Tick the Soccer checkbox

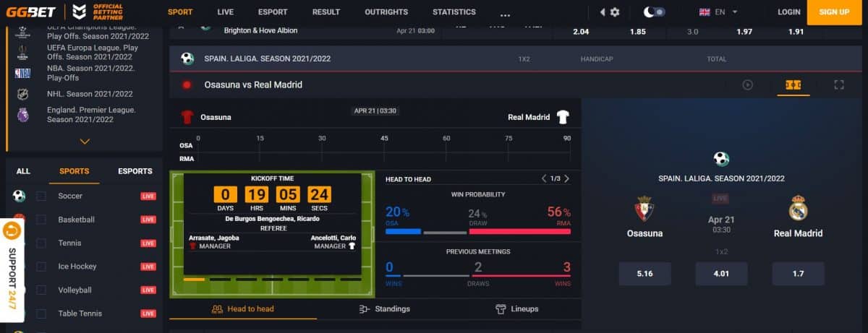[41, 196]
